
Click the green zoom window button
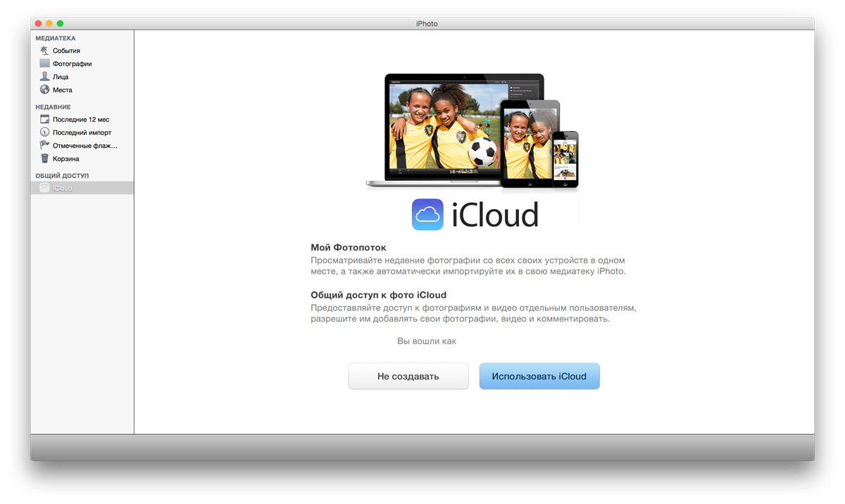pos(60,24)
